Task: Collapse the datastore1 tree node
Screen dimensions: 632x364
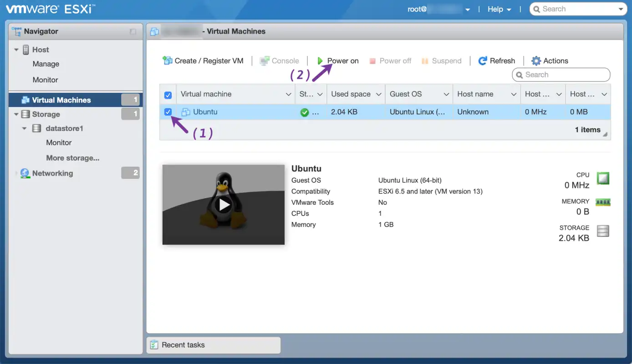Action: (25, 128)
